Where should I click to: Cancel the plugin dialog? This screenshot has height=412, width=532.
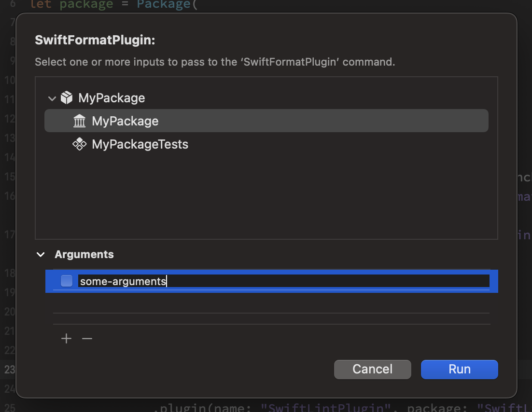373,369
